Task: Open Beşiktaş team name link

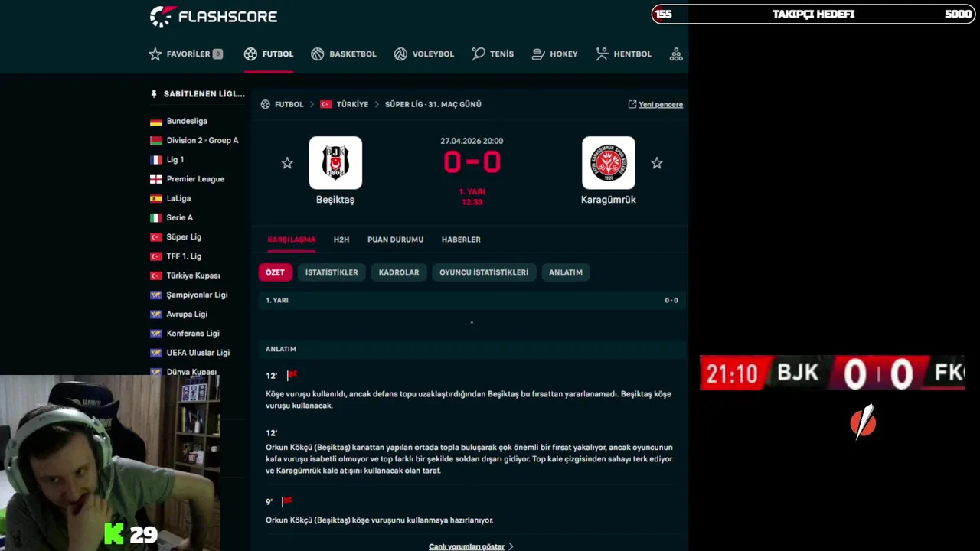Action: 335,199
